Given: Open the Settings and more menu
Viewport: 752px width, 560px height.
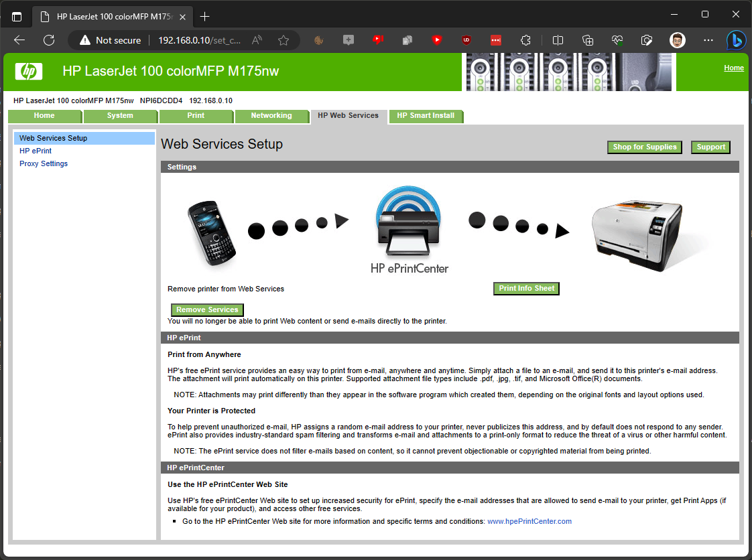Looking at the screenshot, I should (x=708, y=40).
